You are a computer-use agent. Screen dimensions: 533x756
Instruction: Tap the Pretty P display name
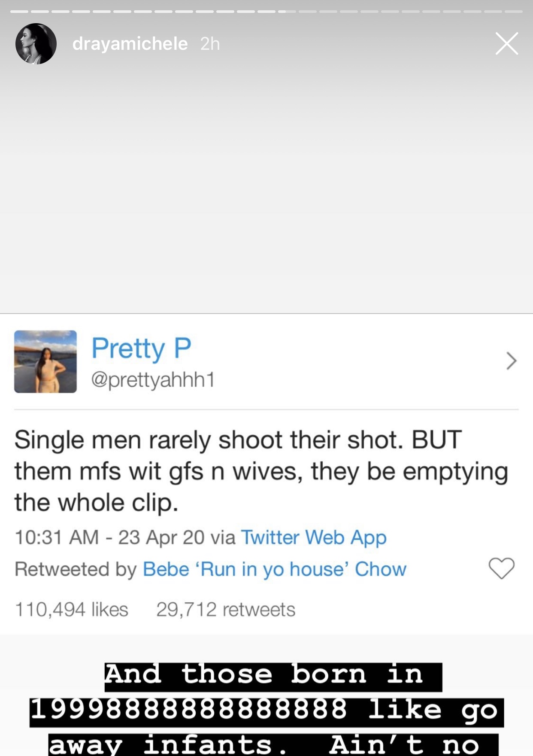coord(141,348)
